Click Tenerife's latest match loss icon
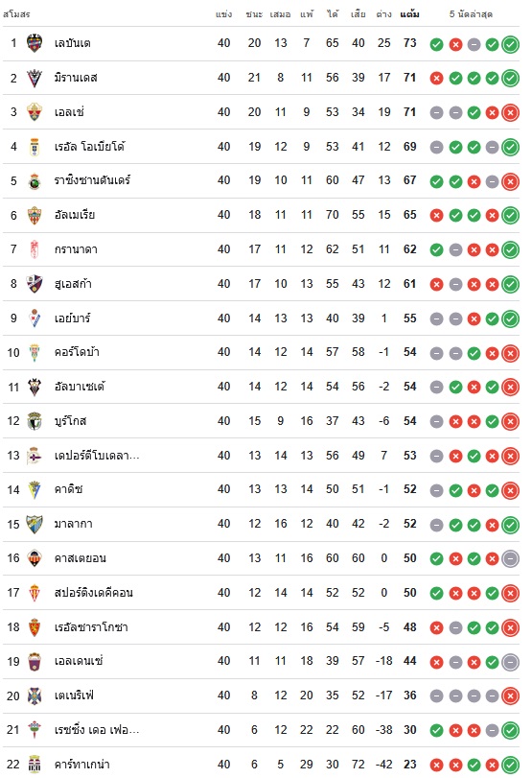Viewport: 532px width, 778px height. pyautogui.click(x=510, y=696)
